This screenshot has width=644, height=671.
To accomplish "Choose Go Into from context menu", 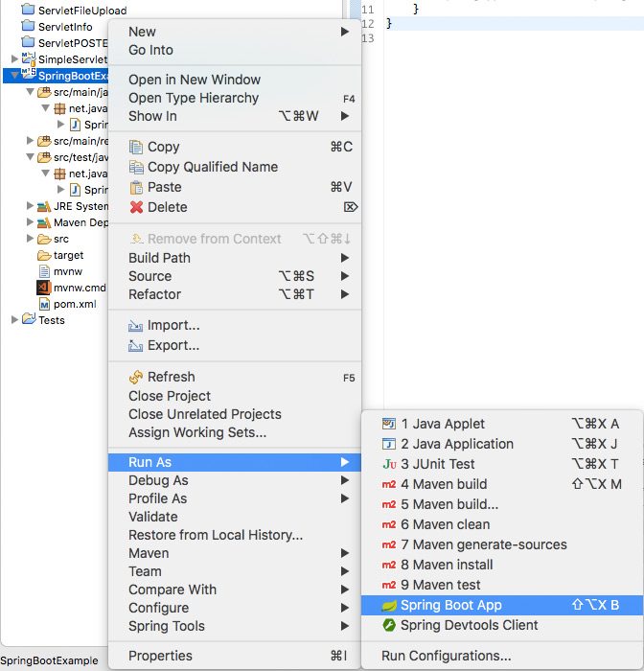I will coord(235,50).
